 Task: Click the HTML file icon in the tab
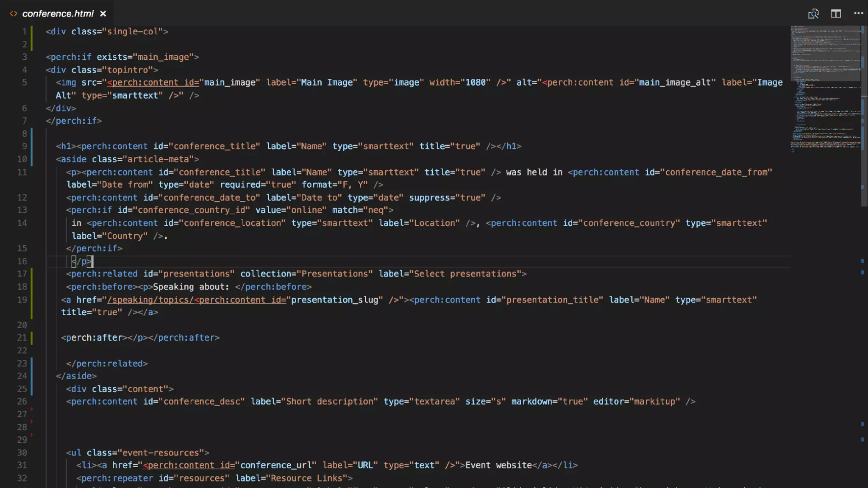coord(14,14)
